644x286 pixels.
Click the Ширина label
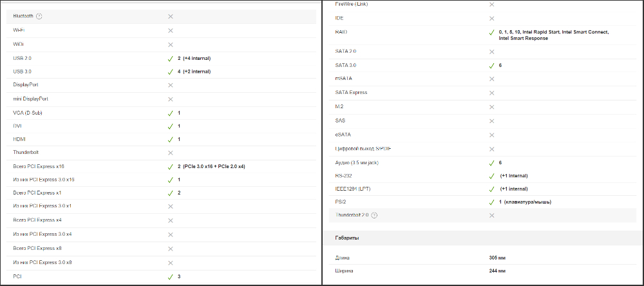pyautogui.click(x=344, y=271)
